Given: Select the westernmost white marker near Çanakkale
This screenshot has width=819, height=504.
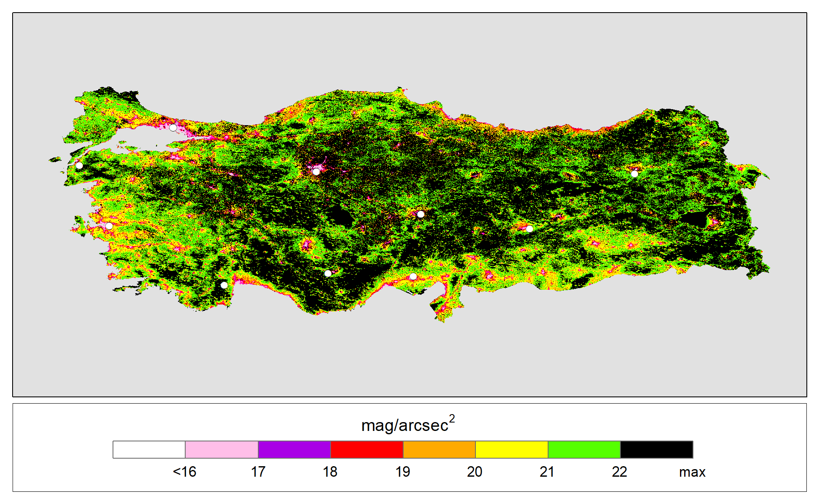Looking at the screenshot, I should pyautogui.click(x=79, y=165).
